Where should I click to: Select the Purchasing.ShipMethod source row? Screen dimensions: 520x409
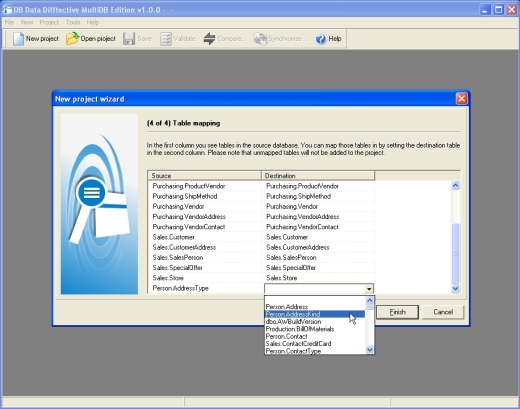(205, 196)
